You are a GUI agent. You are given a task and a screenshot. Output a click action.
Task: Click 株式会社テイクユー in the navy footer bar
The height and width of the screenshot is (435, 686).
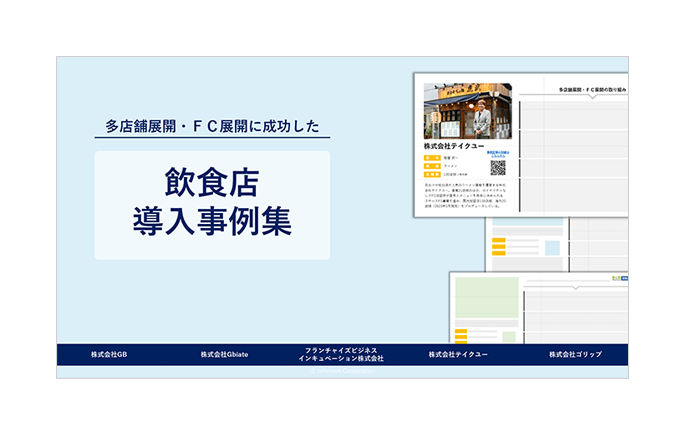pyautogui.click(x=458, y=355)
